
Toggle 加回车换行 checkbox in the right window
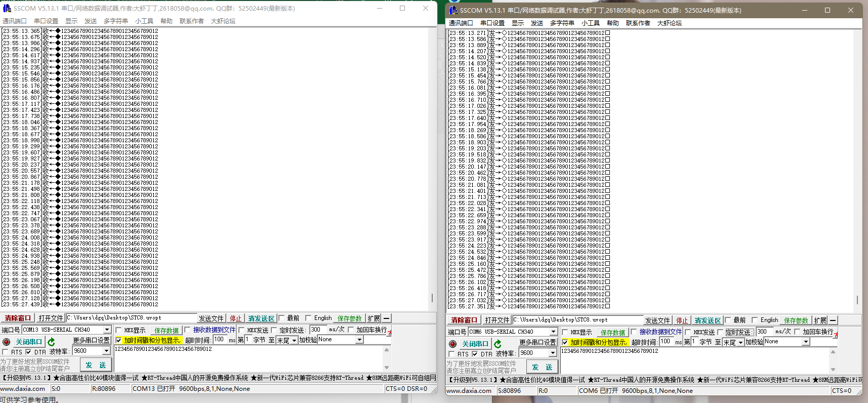coord(797,332)
